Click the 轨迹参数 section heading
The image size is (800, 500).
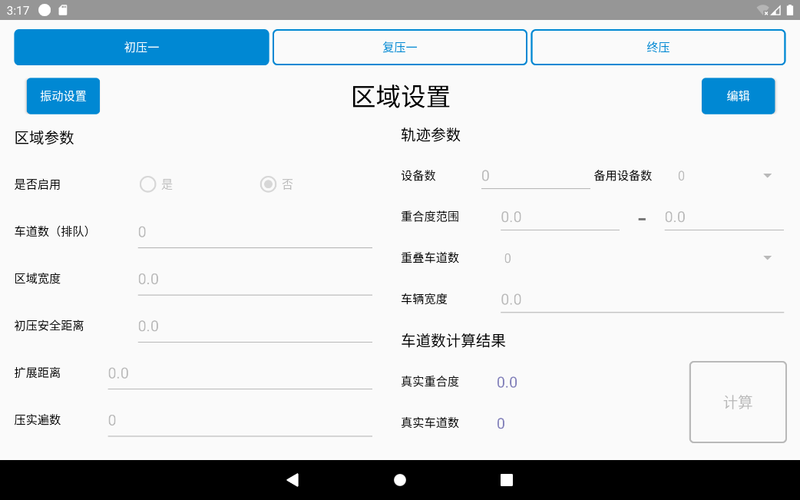tap(431, 135)
